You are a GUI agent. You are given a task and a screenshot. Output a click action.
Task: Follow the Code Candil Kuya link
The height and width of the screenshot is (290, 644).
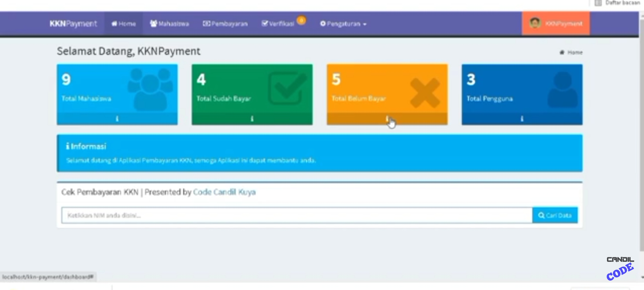click(224, 192)
